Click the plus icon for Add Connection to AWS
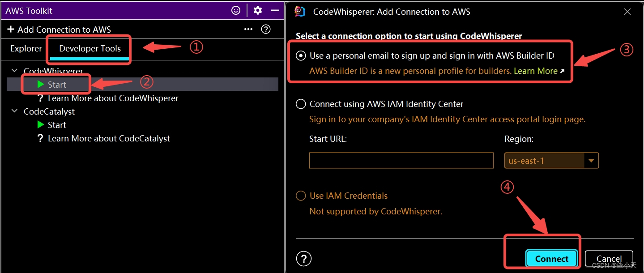 pyautogui.click(x=11, y=30)
